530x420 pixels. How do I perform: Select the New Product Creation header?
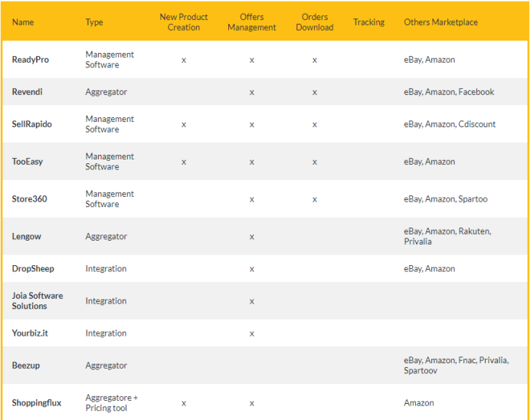tap(184, 22)
